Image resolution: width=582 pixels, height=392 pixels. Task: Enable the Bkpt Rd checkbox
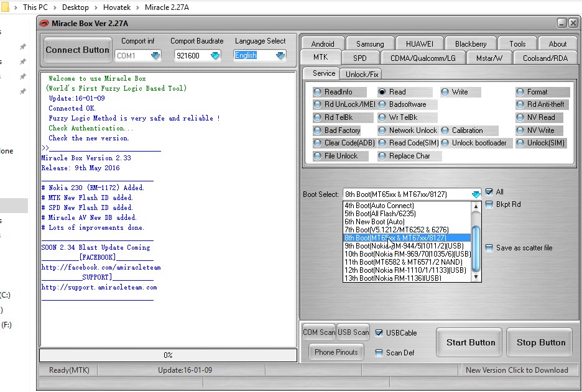pos(489,204)
